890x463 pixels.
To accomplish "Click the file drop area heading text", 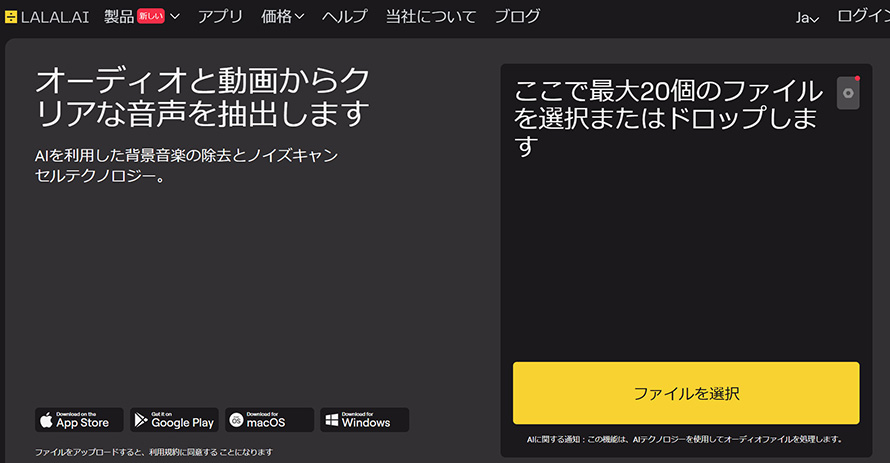I will (668, 118).
